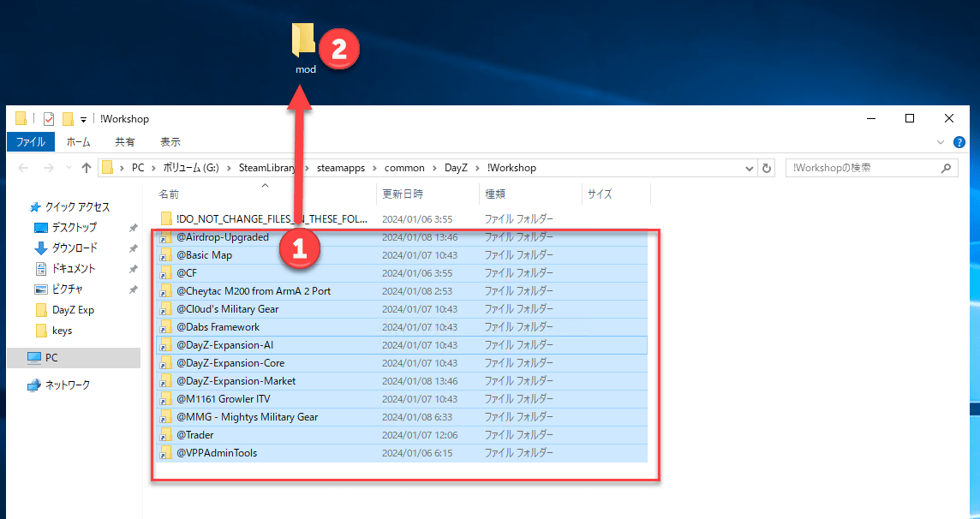
Task: Go up one level with Up arrow
Action: pyautogui.click(x=87, y=167)
